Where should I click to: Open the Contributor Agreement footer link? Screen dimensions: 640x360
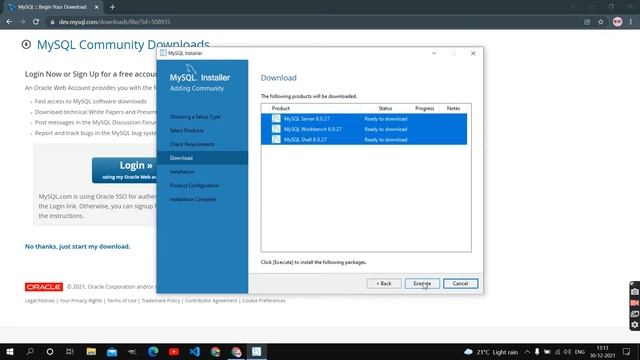[x=211, y=300]
